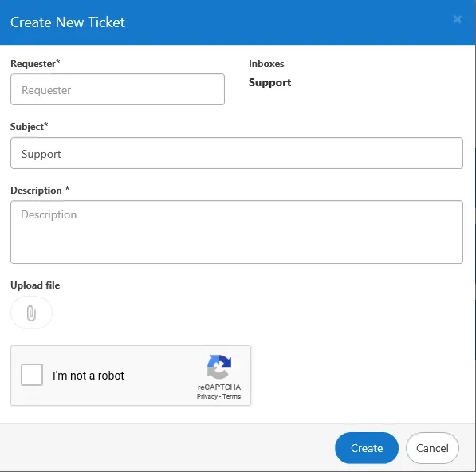Click the reCAPTCHA logo icon
The width and height of the screenshot is (476, 472).
pyautogui.click(x=219, y=367)
